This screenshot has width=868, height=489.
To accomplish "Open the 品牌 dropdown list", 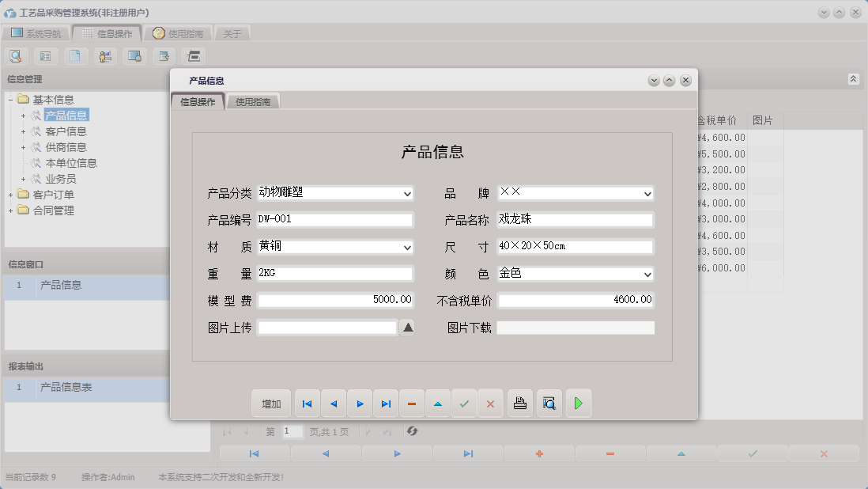I will click(647, 193).
